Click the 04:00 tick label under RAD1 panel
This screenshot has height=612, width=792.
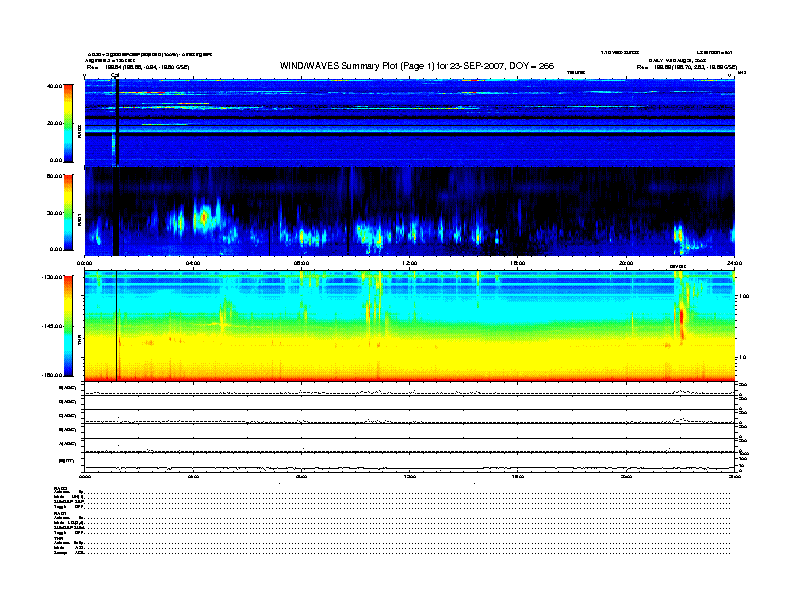click(x=193, y=263)
